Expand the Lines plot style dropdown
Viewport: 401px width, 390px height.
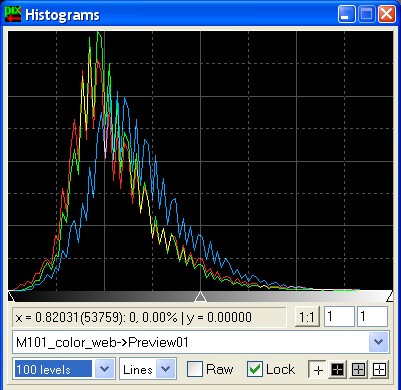(x=166, y=369)
